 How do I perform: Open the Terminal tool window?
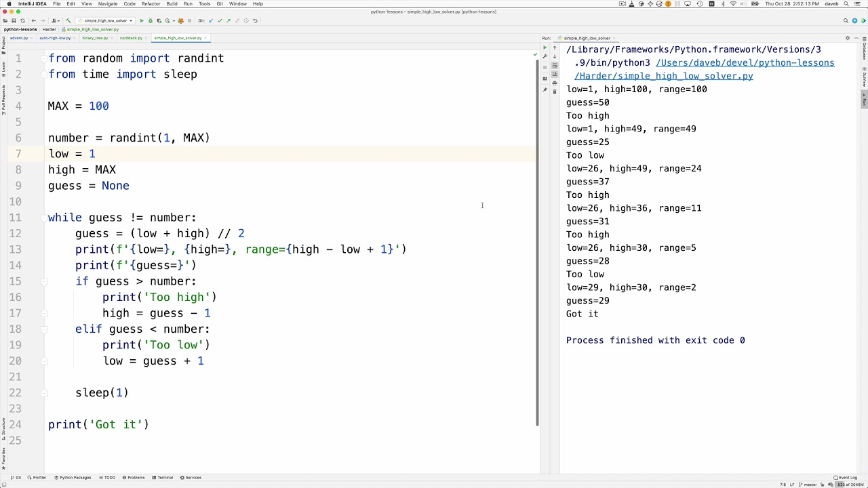pyautogui.click(x=163, y=478)
